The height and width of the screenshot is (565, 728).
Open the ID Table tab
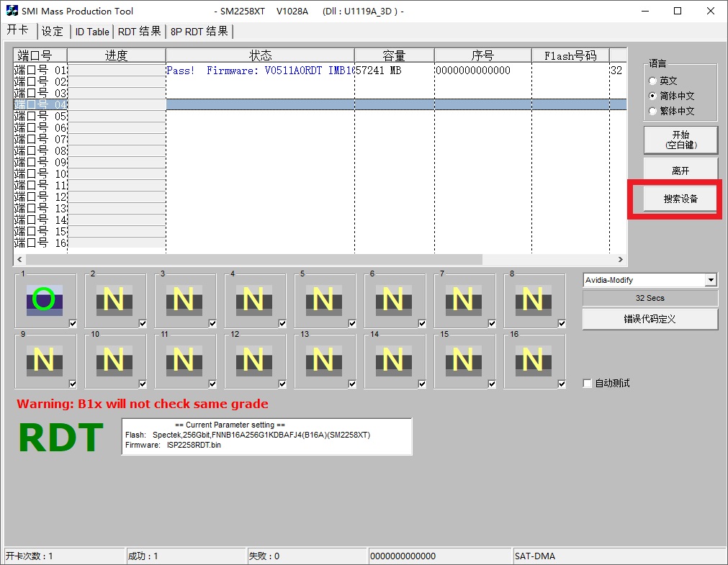point(92,32)
